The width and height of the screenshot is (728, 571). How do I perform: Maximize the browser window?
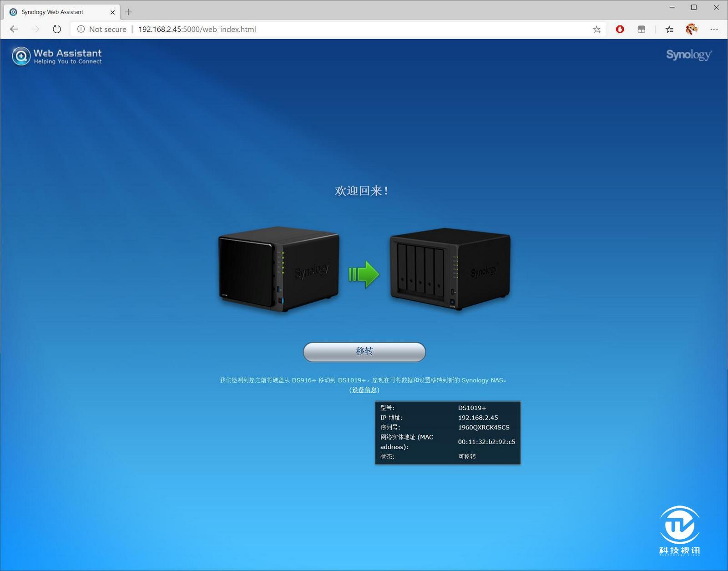pos(694,7)
